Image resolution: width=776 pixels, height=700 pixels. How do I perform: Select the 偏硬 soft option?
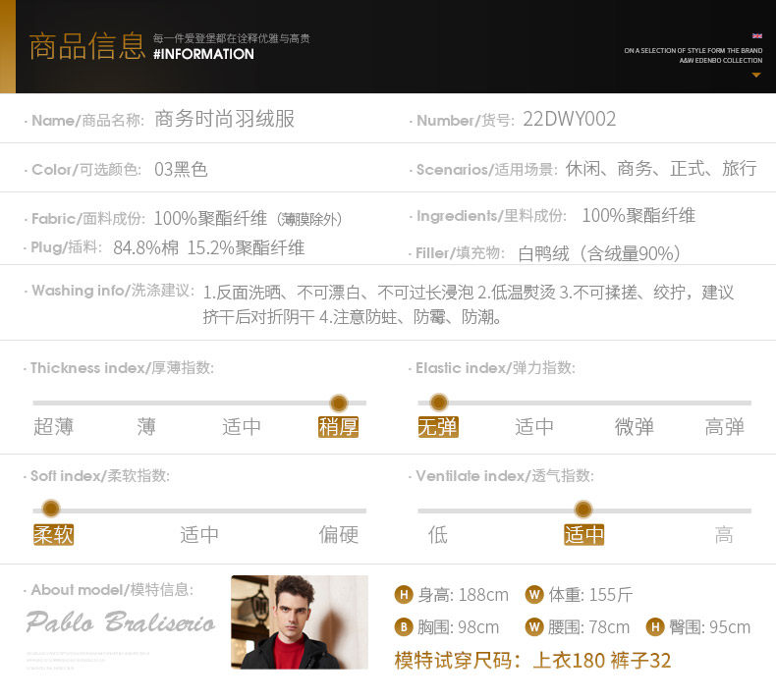click(x=339, y=535)
